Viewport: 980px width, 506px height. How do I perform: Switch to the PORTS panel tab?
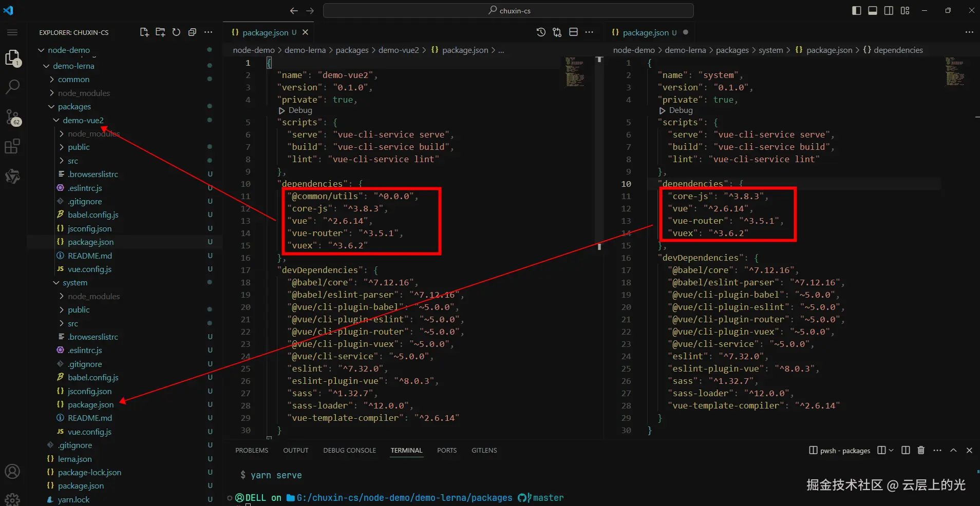pos(447,450)
